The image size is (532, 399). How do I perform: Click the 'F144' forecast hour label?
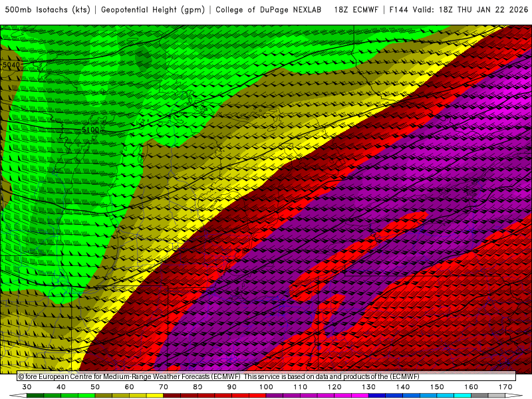pyautogui.click(x=398, y=10)
